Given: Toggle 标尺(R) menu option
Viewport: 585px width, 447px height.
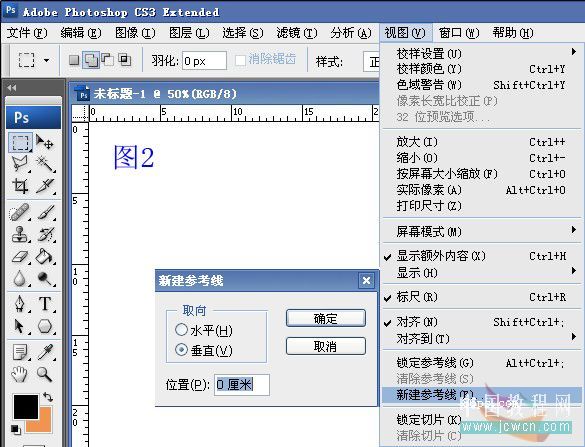Looking at the screenshot, I should click(482, 297).
